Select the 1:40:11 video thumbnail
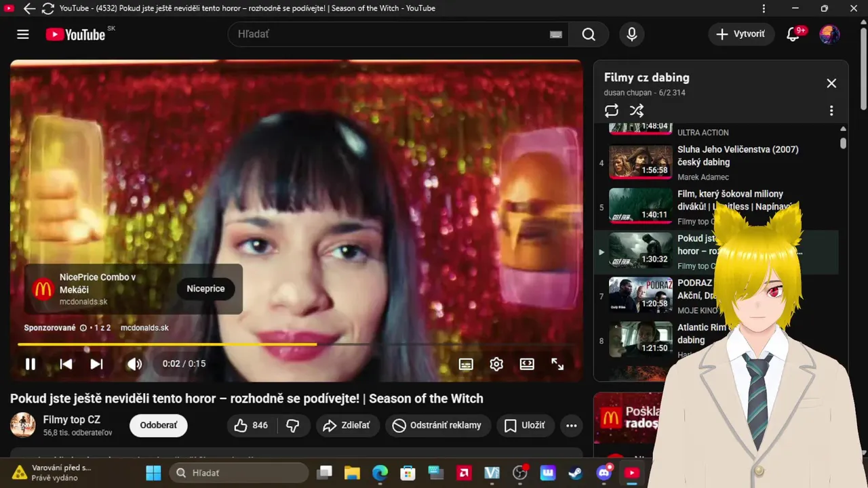 [x=641, y=207]
